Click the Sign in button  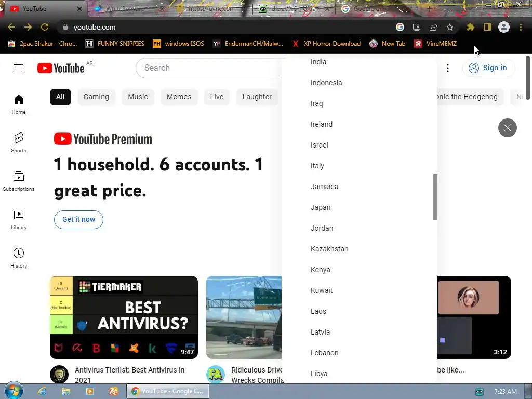488,68
